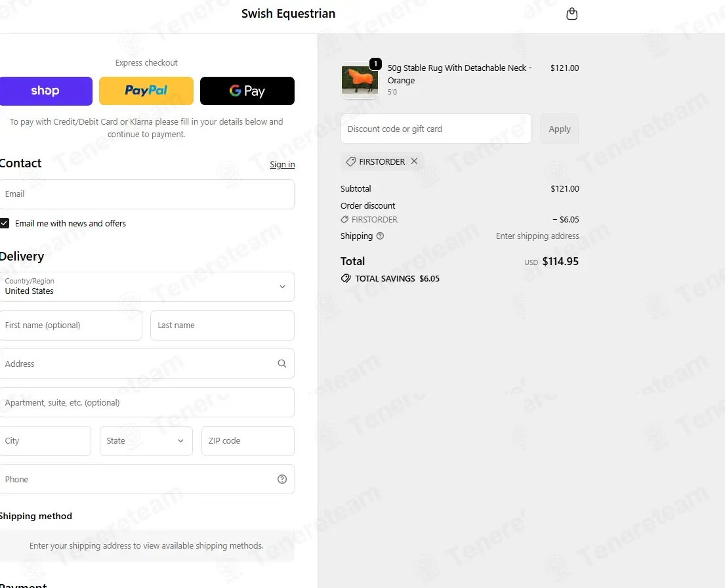Follow the Sign in link
This screenshot has width=725, height=588.
282,164
